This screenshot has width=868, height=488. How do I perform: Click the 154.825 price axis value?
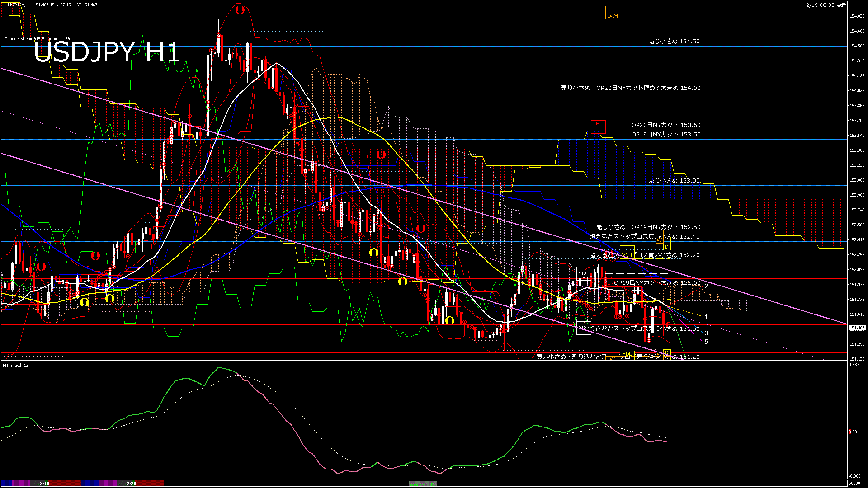coord(857,16)
